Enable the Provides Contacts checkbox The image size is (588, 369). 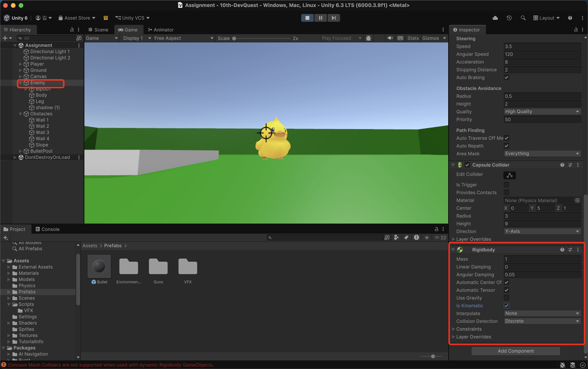click(507, 192)
